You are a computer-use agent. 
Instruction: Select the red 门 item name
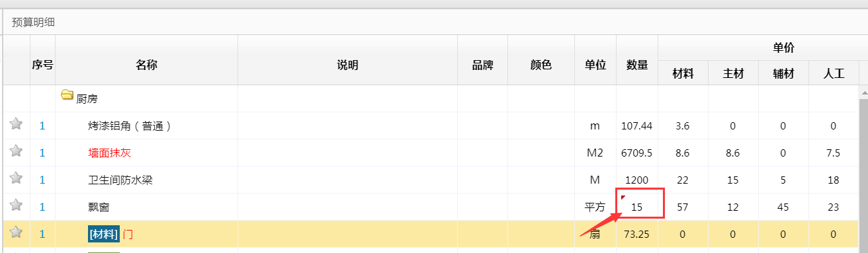pos(128,234)
